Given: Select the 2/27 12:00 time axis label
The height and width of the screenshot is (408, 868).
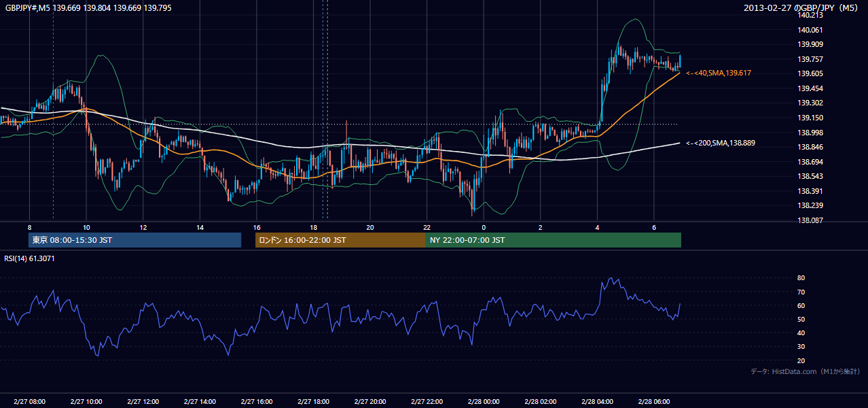Looking at the screenshot, I should point(143,402).
